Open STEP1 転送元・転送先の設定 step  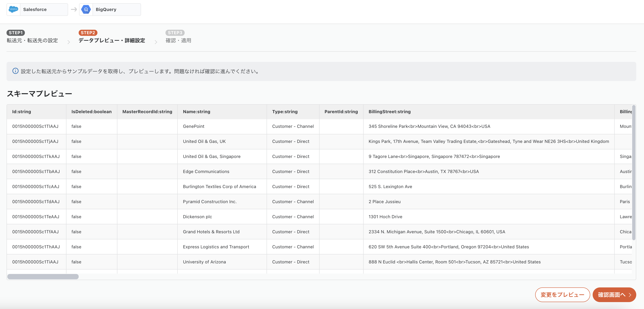32,40
